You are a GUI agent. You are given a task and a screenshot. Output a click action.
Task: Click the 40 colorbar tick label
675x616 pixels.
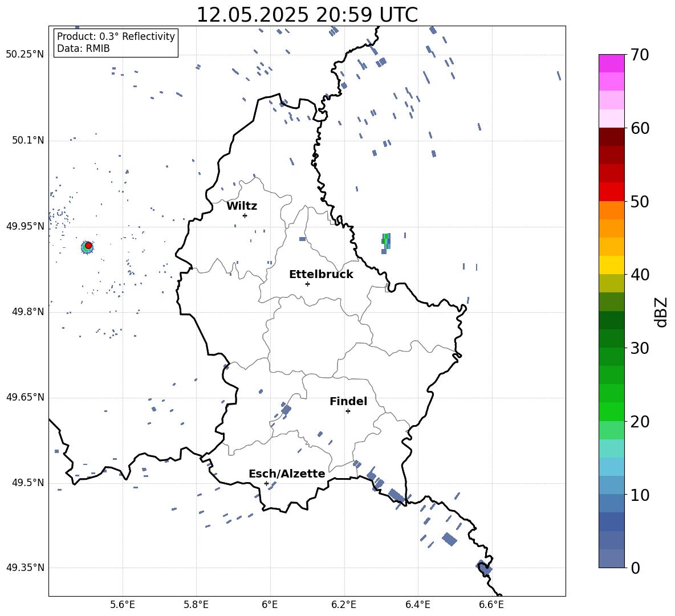pos(640,275)
